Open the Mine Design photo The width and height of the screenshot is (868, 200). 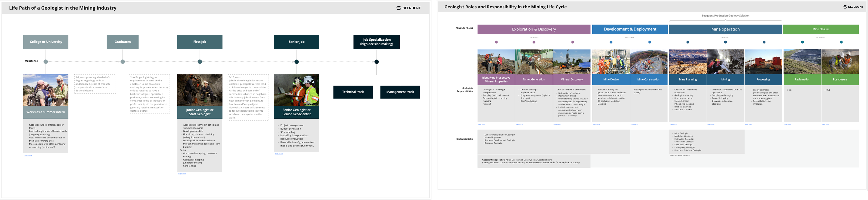[611, 62]
